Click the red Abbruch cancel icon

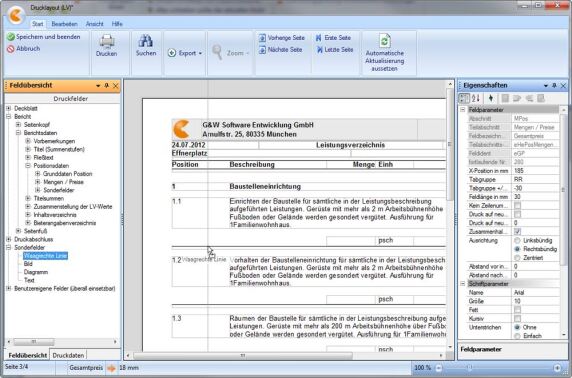tap(11, 49)
